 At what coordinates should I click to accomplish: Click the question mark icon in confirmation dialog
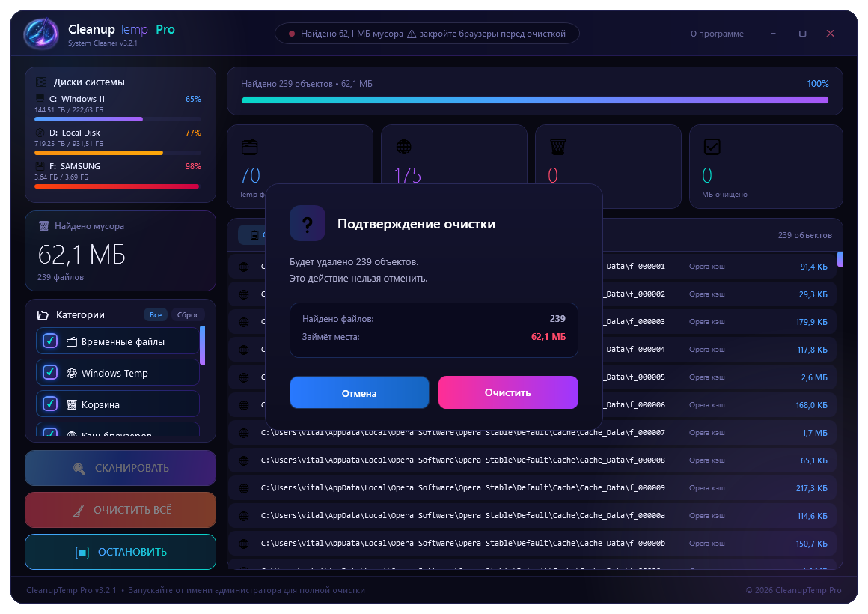pos(308,223)
